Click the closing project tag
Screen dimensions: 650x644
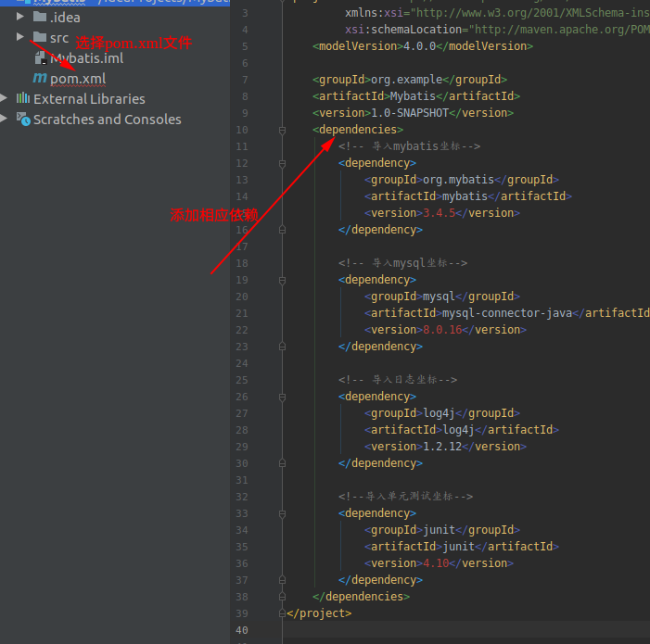pyautogui.click(x=319, y=612)
